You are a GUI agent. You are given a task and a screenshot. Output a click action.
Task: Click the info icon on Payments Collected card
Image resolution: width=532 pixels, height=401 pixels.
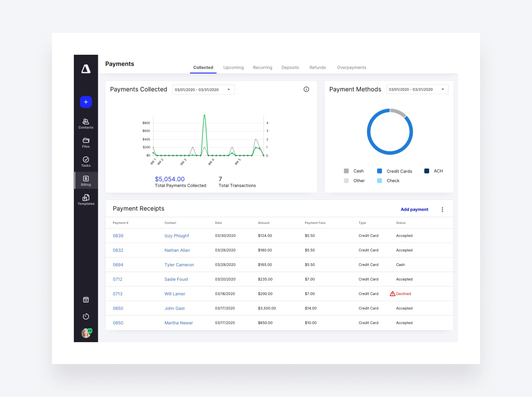click(x=306, y=89)
